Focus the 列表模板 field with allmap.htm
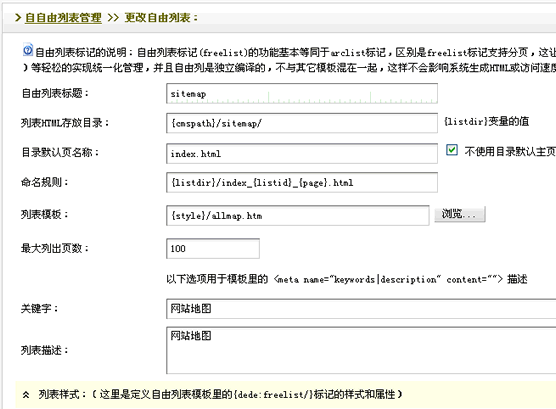556x409 pixels. tap(298, 216)
